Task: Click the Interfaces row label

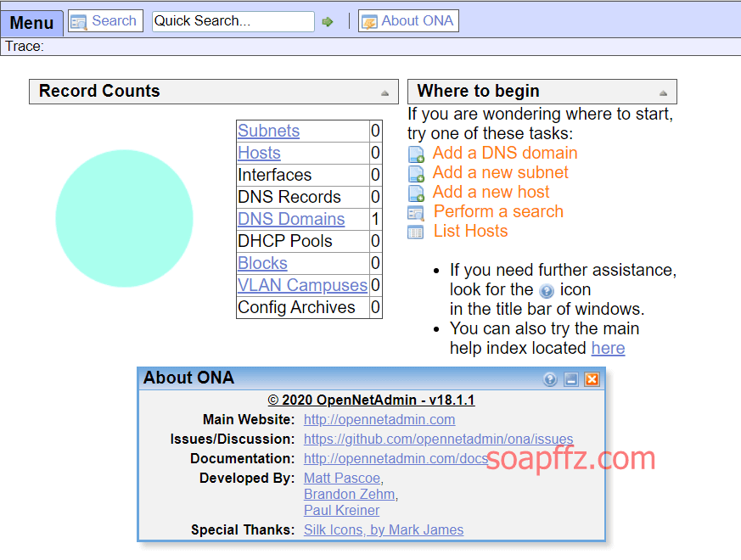Action: pos(274,176)
